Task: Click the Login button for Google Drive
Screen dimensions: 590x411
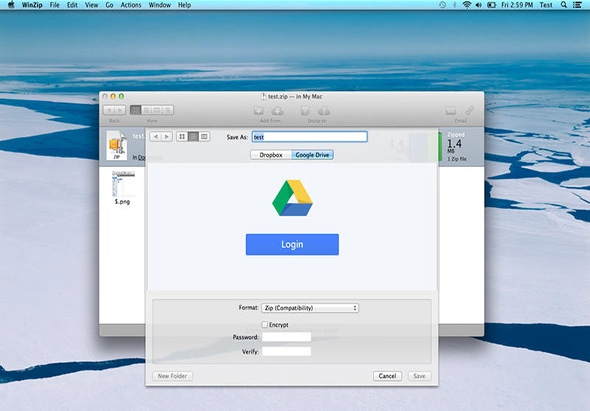Action: pos(292,245)
